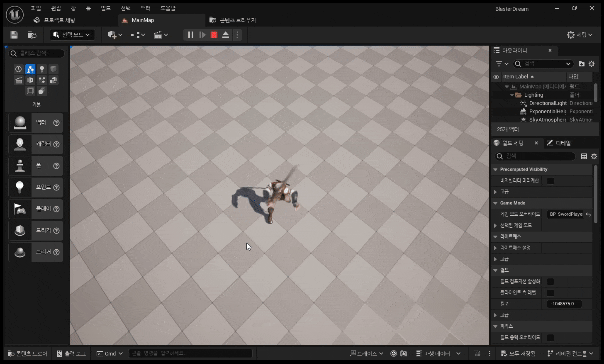
Task: Collapse the Game Mode section
Action: point(495,203)
